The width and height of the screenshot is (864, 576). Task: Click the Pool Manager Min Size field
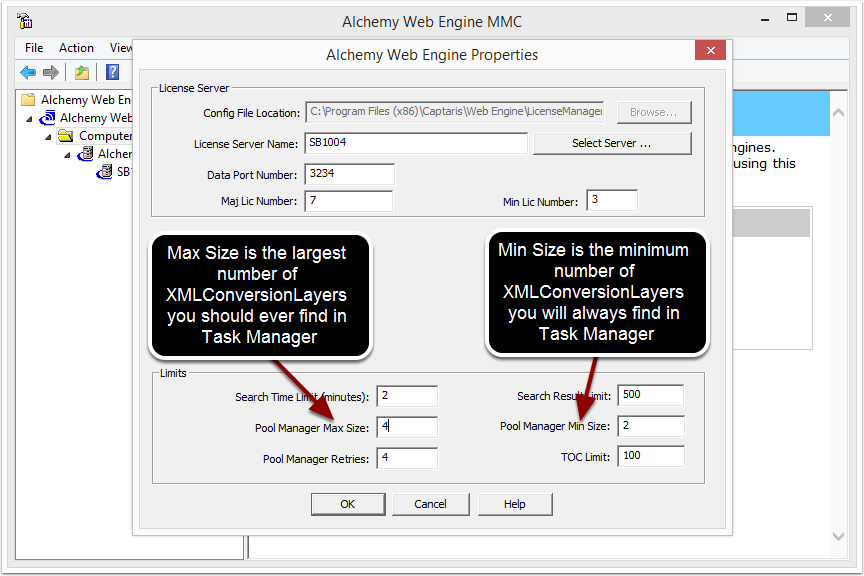coord(651,426)
